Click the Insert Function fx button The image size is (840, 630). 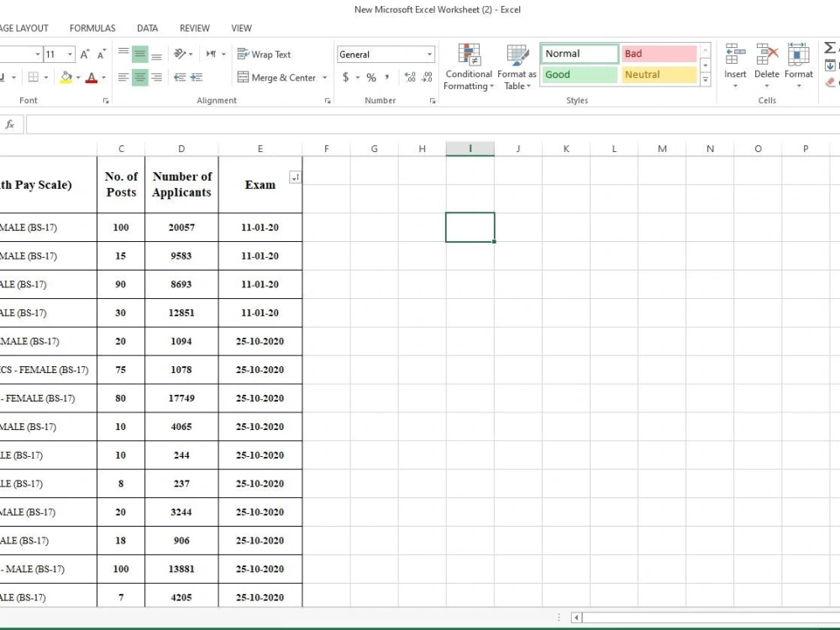(9, 124)
